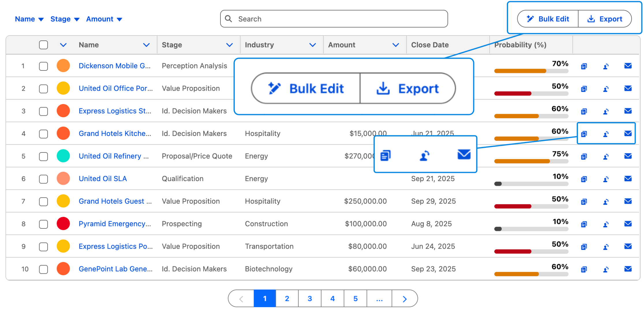The height and width of the screenshot is (311, 644).
Task: Open the Stage filter dropdown above the table
Action: 65,19
